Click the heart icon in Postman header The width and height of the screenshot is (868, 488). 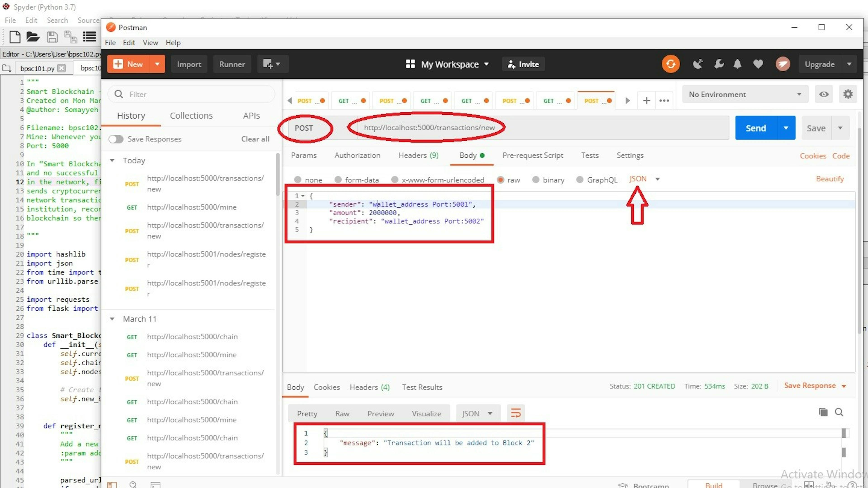(x=758, y=64)
